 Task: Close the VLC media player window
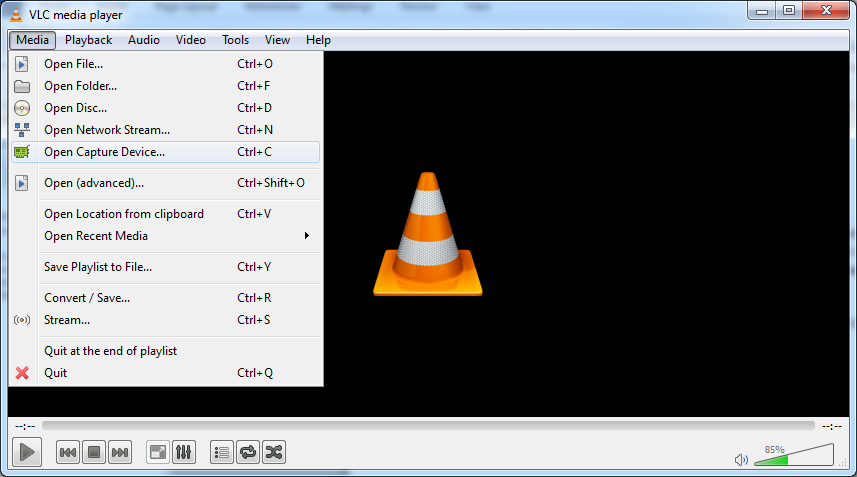[826, 11]
